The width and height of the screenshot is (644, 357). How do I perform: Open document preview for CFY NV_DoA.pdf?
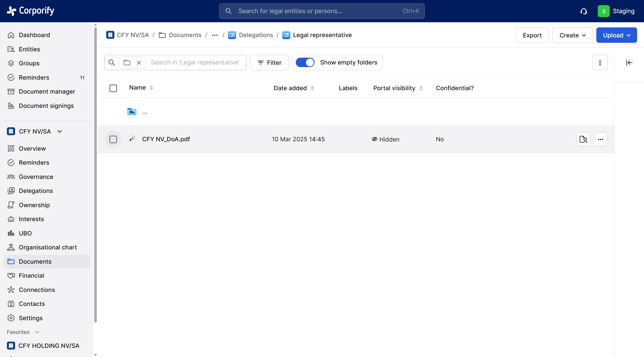pyautogui.click(x=583, y=139)
